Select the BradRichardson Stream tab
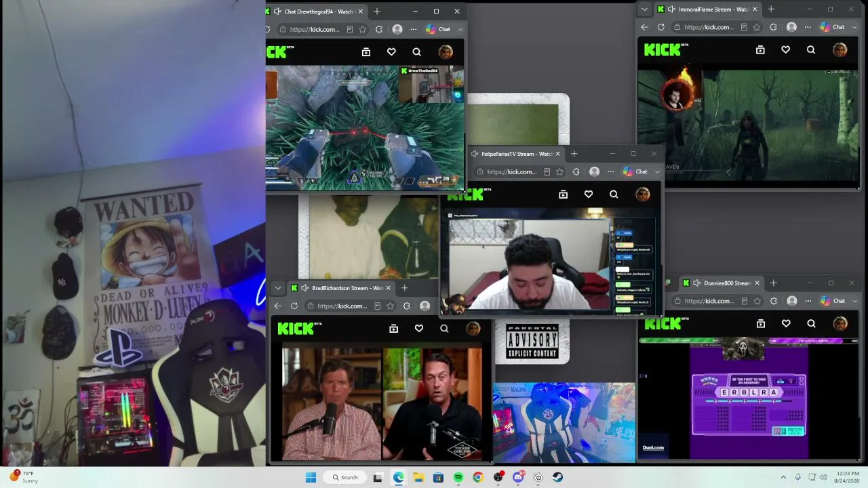The width and height of the screenshot is (868, 488). coord(340,288)
